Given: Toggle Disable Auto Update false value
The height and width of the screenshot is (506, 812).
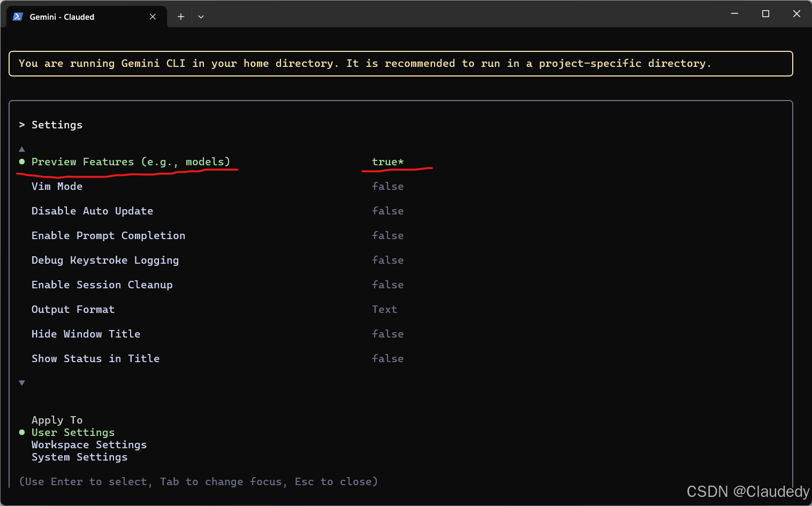Looking at the screenshot, I should (x=388, y=211).
